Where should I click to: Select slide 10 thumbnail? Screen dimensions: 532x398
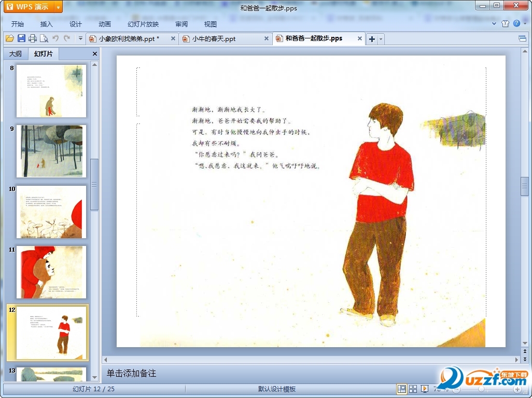51,212
